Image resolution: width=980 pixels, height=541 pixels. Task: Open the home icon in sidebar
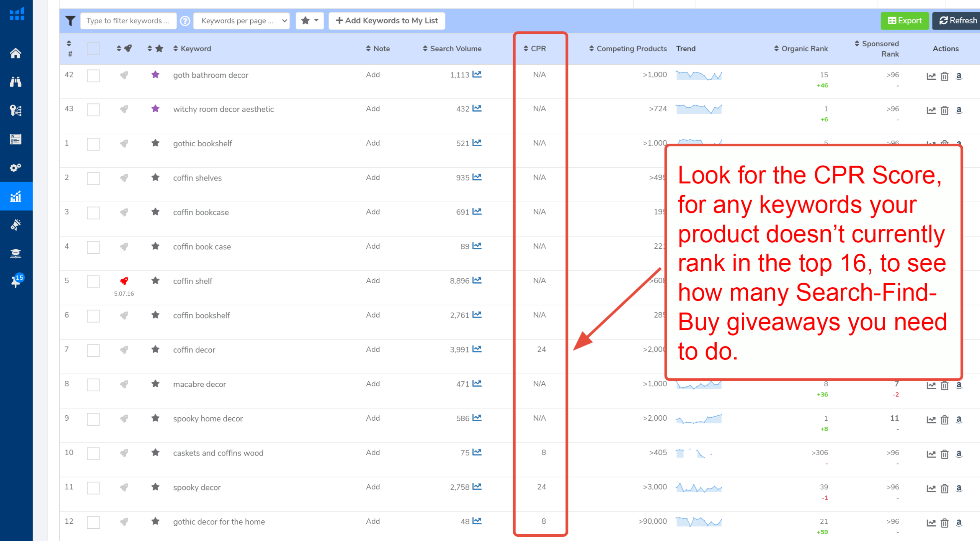pos(16,53)
